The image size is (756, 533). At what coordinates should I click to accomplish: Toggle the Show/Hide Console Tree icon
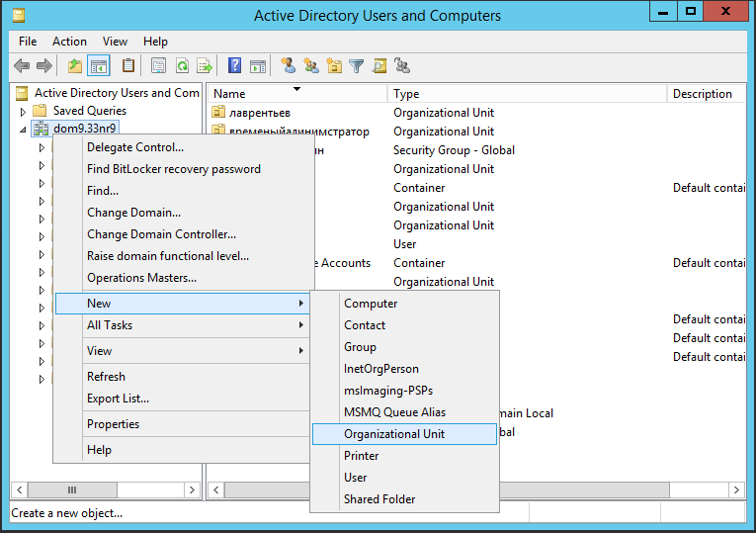[99, 65]
